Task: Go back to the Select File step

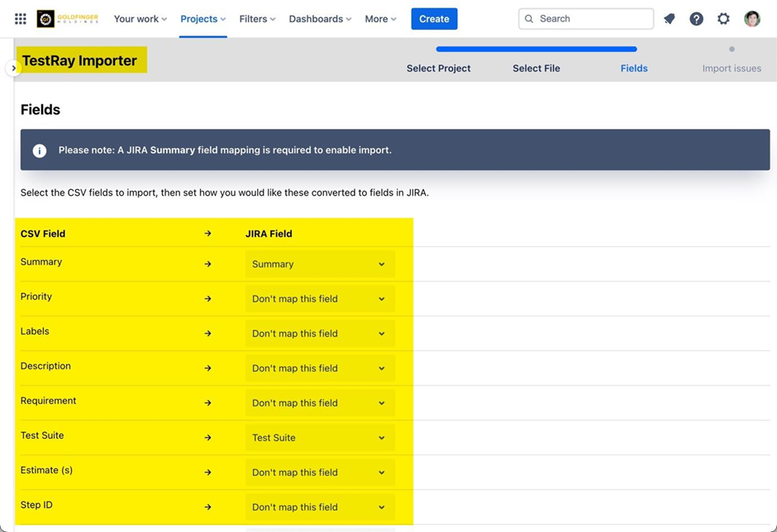Action: 536,69
